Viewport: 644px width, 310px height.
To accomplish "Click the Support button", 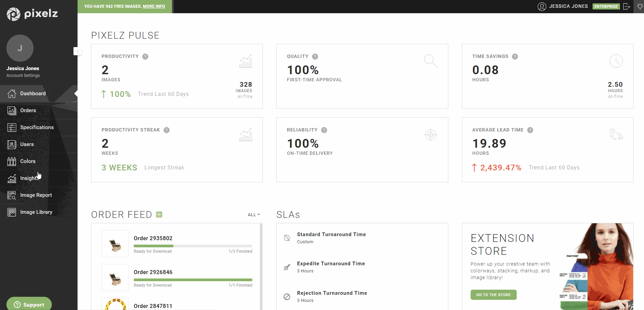I will click(x=29, y=305).
